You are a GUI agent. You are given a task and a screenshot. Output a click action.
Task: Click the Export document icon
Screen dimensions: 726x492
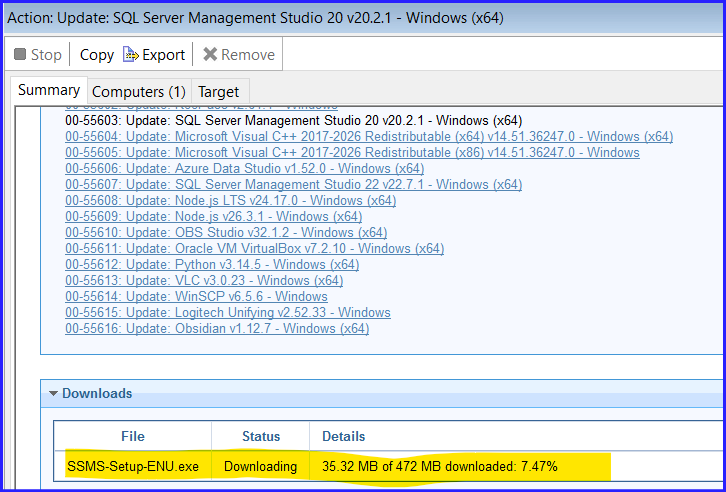click(131, 55)
